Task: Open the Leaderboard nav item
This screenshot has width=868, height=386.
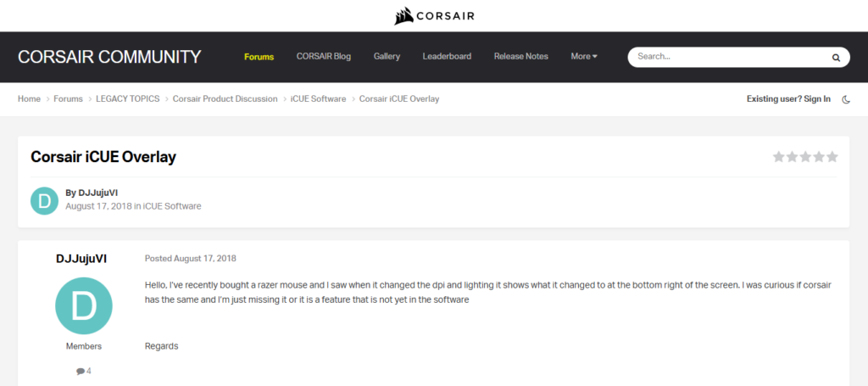Action: 447,57
